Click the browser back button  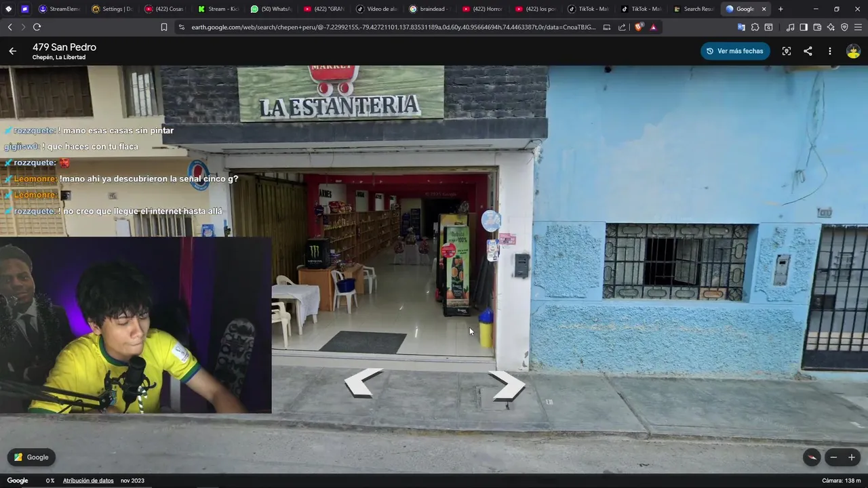click(x=9, y=27)
